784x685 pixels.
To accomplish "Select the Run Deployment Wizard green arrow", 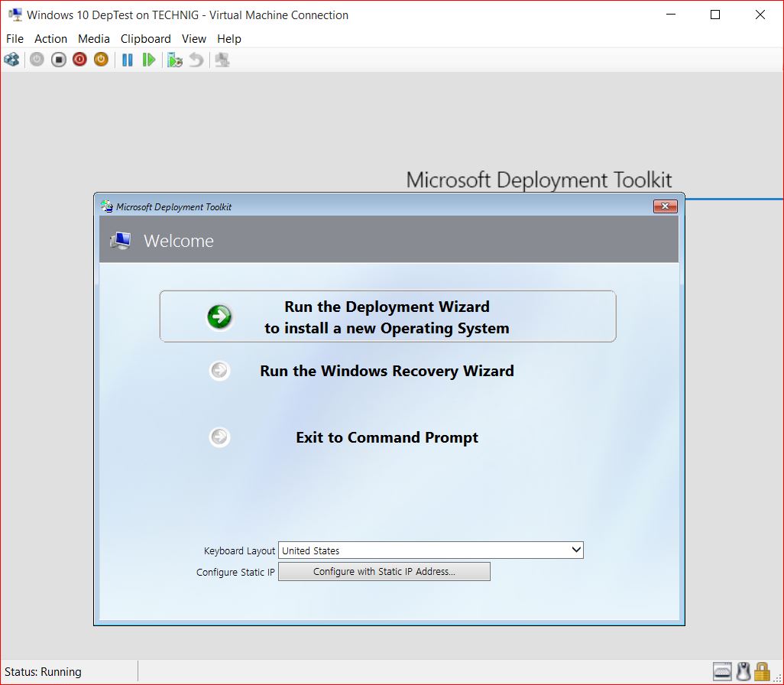I will pos(219,316).
